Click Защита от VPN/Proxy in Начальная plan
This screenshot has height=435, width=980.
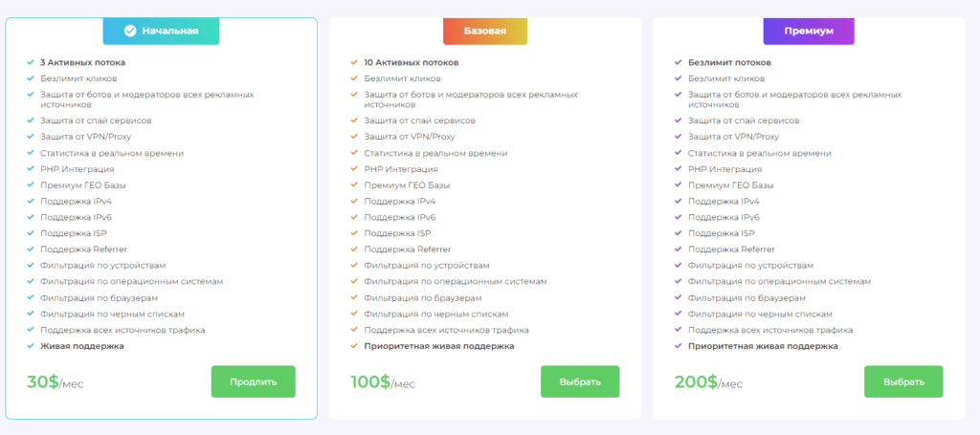tap(85, 137)
